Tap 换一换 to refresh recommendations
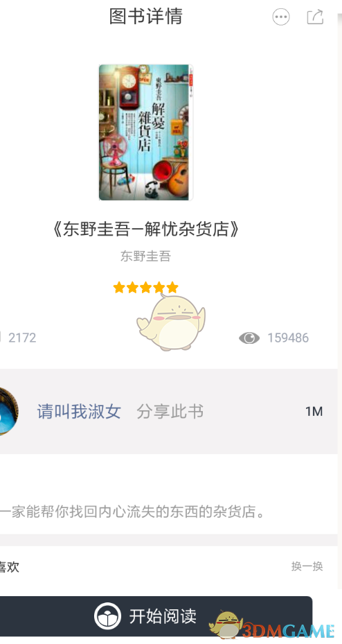342x644 pixels. click(307, 566)
